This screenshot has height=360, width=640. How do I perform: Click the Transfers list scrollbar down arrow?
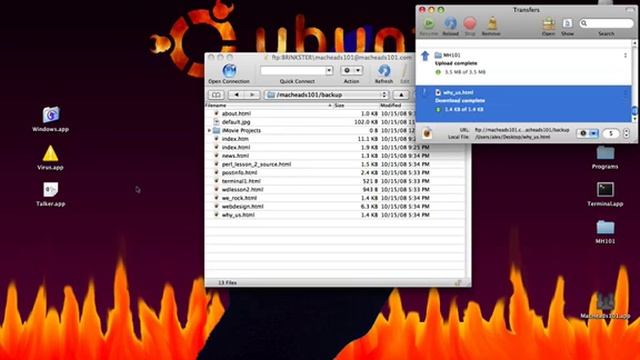[635, 119]
